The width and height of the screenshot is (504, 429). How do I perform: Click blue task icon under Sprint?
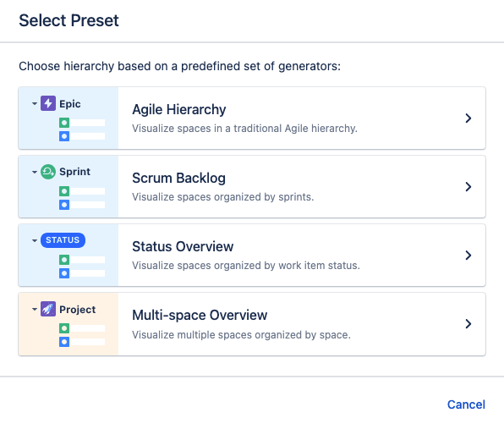point(64,205)
